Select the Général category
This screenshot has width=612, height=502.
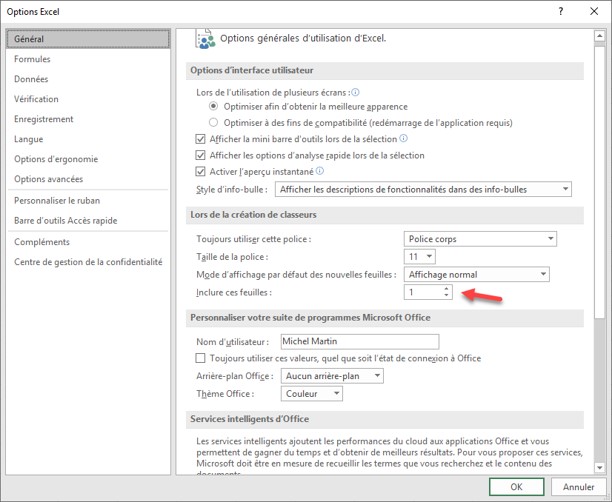88,39
